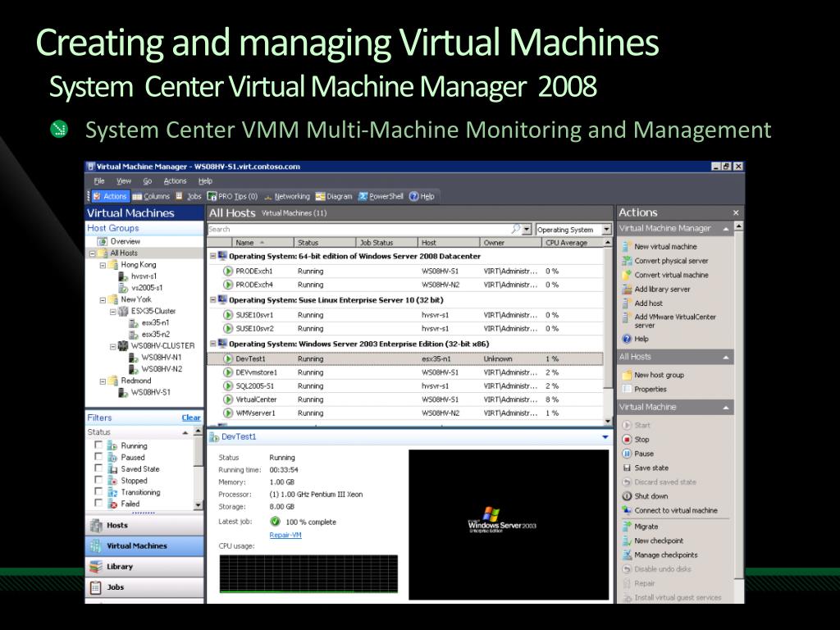Viewport: 840px width, 630px height.
Task: Sort by the CPU Average column header
Action: [572, 243]
